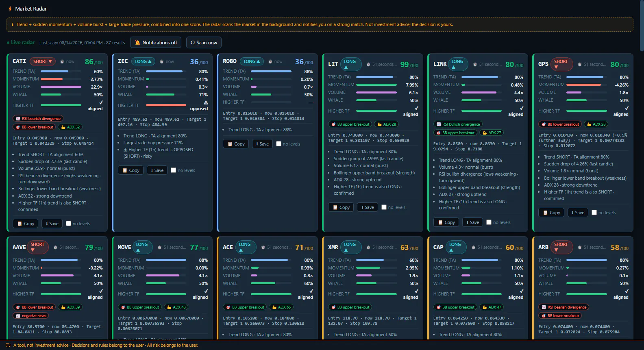Click the negative news tag on AAVE card
This screenshot has height=350, width=644.
point(30,316)
